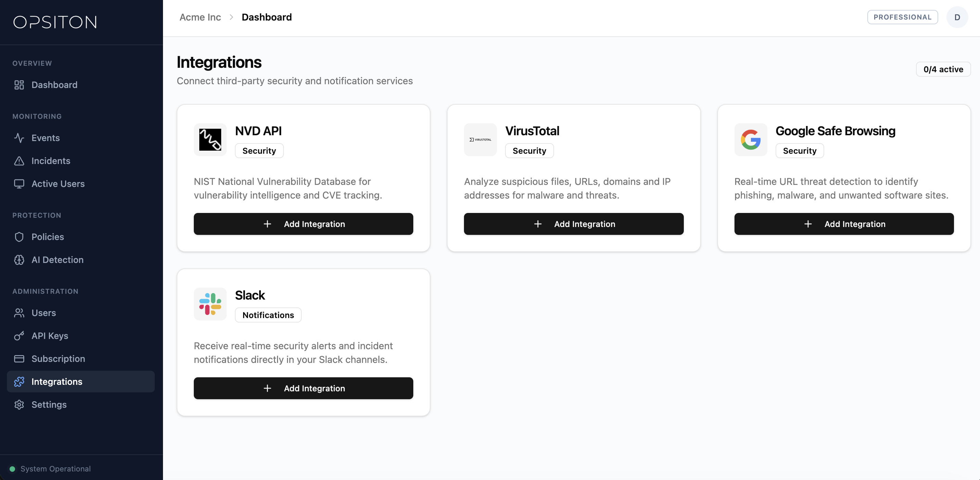The image size is (980, 480).
Task: Click the 0/4 active counter
Action: click(943, 69)
